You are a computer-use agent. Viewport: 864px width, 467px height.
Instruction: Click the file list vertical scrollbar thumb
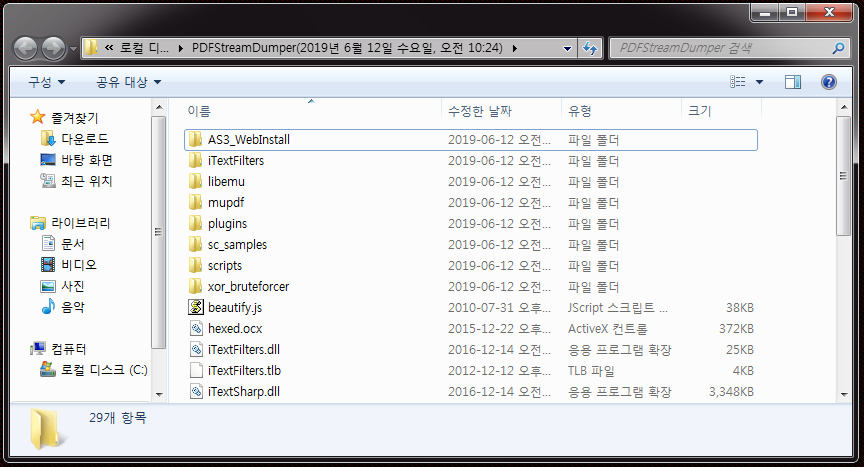click(x=844, y=176)
